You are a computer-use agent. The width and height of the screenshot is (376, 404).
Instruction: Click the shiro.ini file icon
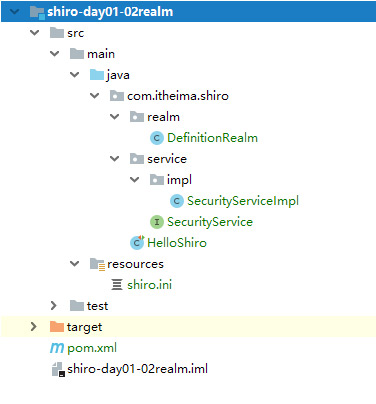pyautogui.click(x=117, y=285)
